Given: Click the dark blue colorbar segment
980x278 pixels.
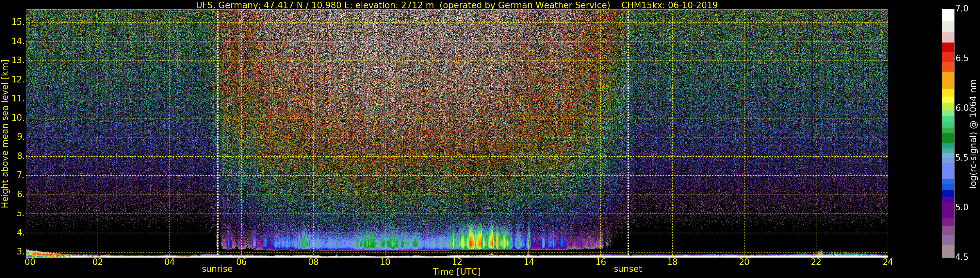Looking at the screenshot, I should coord(948,194).
